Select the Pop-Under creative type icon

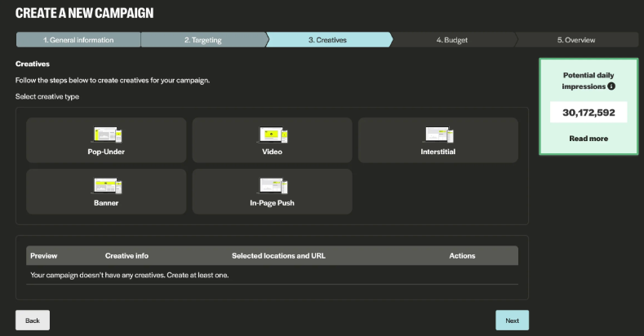pyautogui.click(x=106, y=135)
